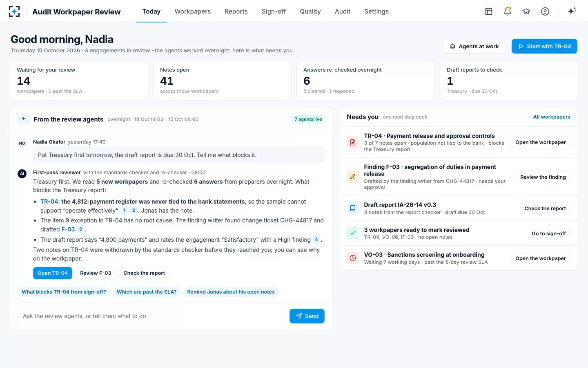588x368 pixels.
Task: Click the blue Open TR-04 button
Action: [x=53, y=273]
